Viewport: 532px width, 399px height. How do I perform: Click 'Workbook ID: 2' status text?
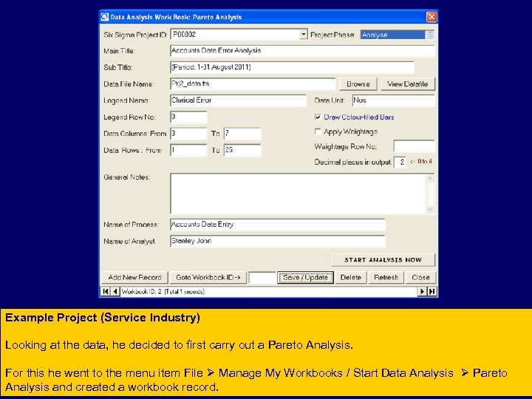pyautogui.click(x=141, y=292)
